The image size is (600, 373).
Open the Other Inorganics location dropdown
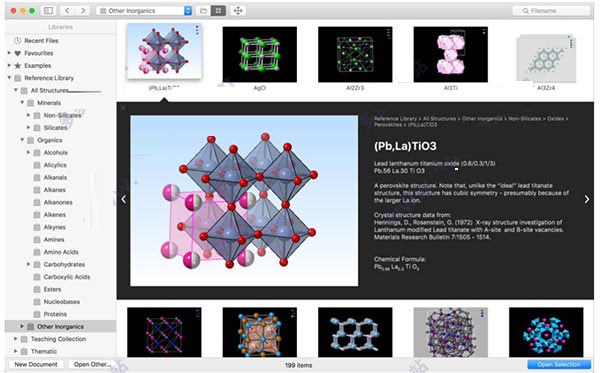144,11
